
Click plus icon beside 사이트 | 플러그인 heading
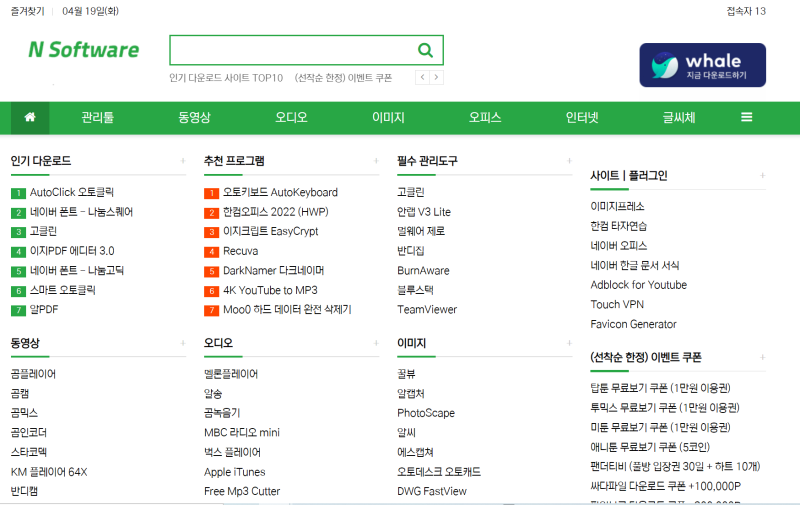point(762,175)
